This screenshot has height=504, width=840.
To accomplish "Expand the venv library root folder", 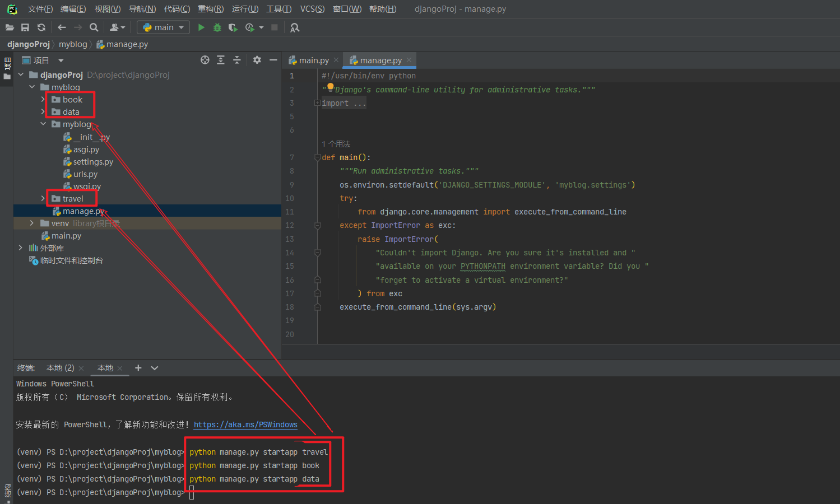I will (x=32, y=223).
